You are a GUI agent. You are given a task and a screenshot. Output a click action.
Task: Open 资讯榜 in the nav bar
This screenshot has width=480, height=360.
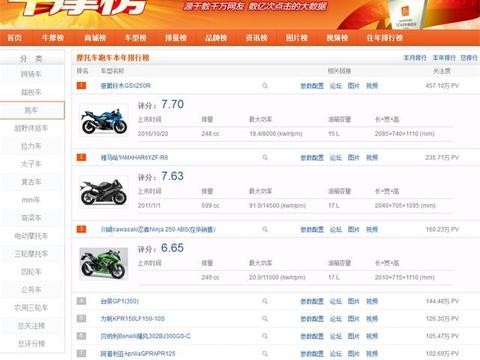[x=256, y=38]
